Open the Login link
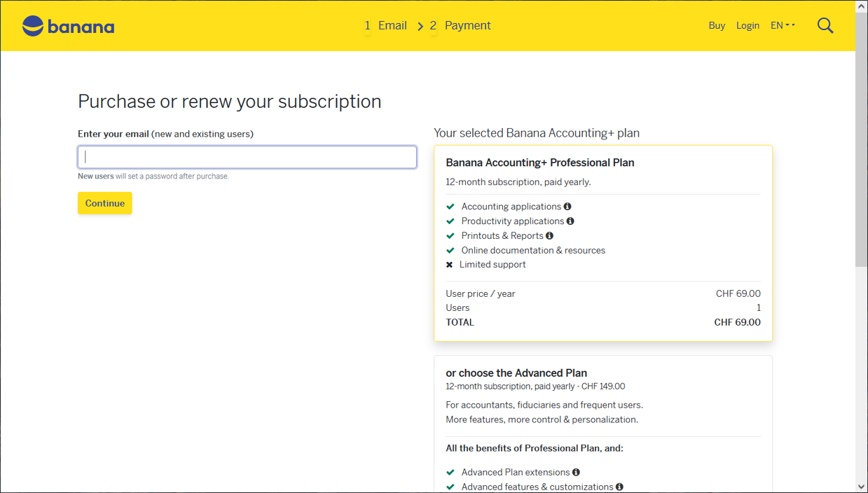Viewport: 868px width, 493px height. pos(748,25)
